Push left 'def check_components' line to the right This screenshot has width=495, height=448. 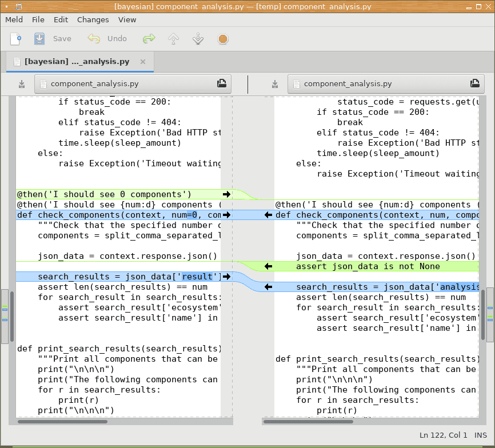point(226,215)
